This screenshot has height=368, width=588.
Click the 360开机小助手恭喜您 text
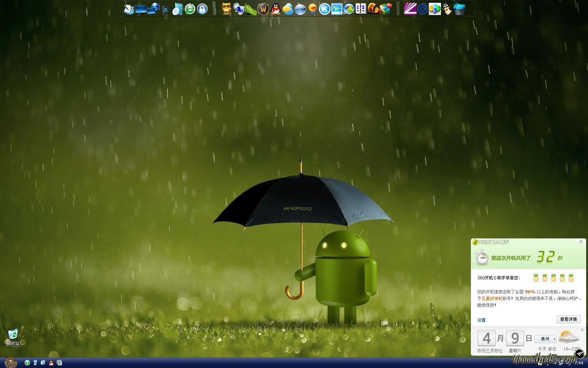pos(498,278)
